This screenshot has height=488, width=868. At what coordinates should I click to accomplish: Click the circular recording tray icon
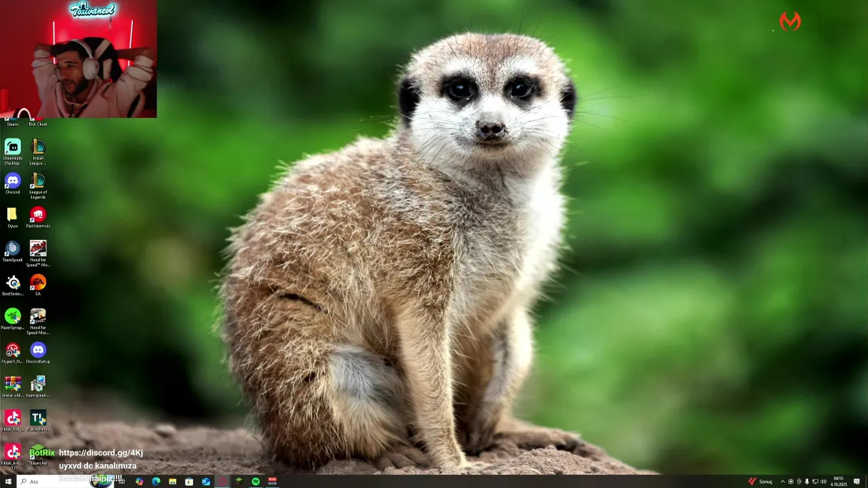(x=791, y=482)
